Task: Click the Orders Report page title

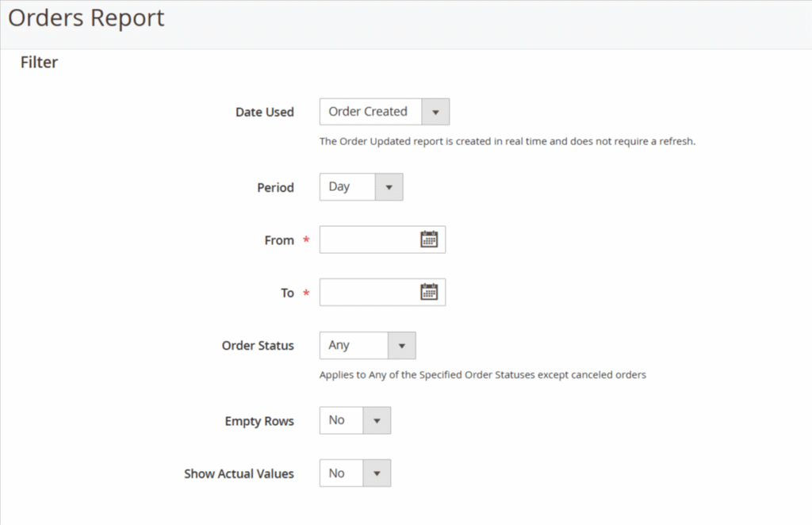Action: click(x=86, y=18)
